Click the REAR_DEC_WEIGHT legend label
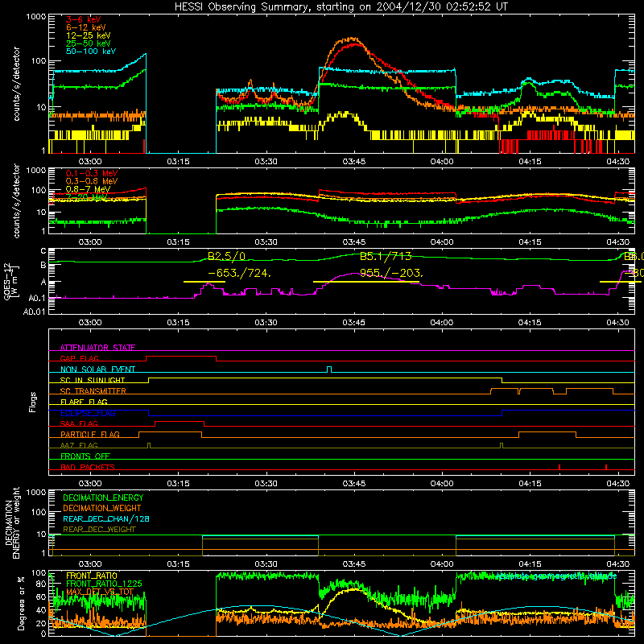The height and width of the screenshot is (644, 644). pyautogui.click(x=99, y=530)
